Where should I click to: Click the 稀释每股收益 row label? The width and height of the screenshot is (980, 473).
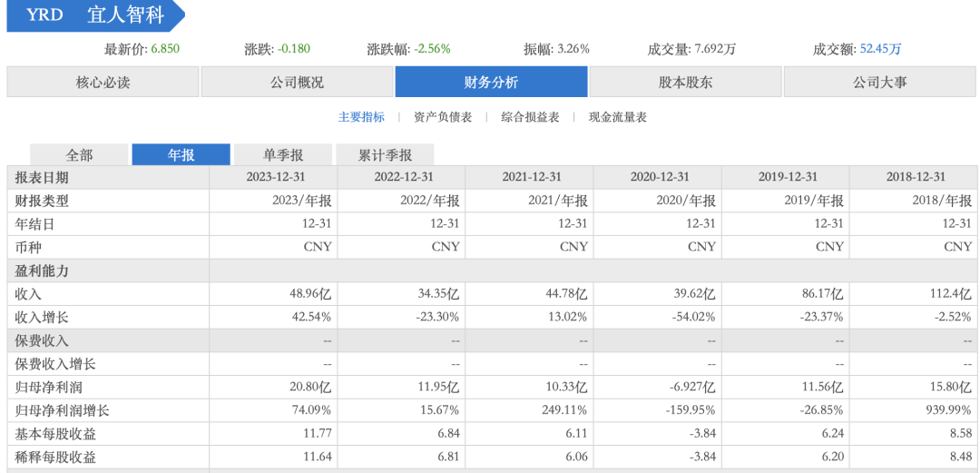pos(55,458)
